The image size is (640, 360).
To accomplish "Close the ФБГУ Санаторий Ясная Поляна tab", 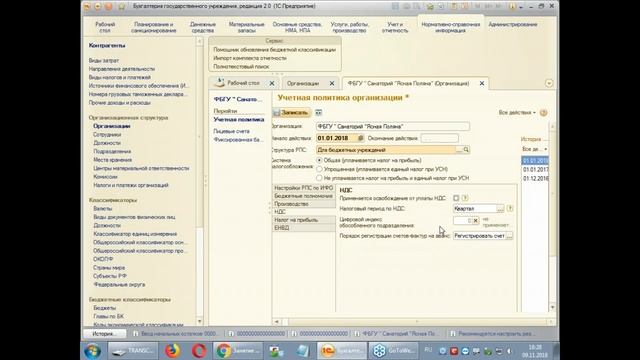I will (x=482, y=83).
